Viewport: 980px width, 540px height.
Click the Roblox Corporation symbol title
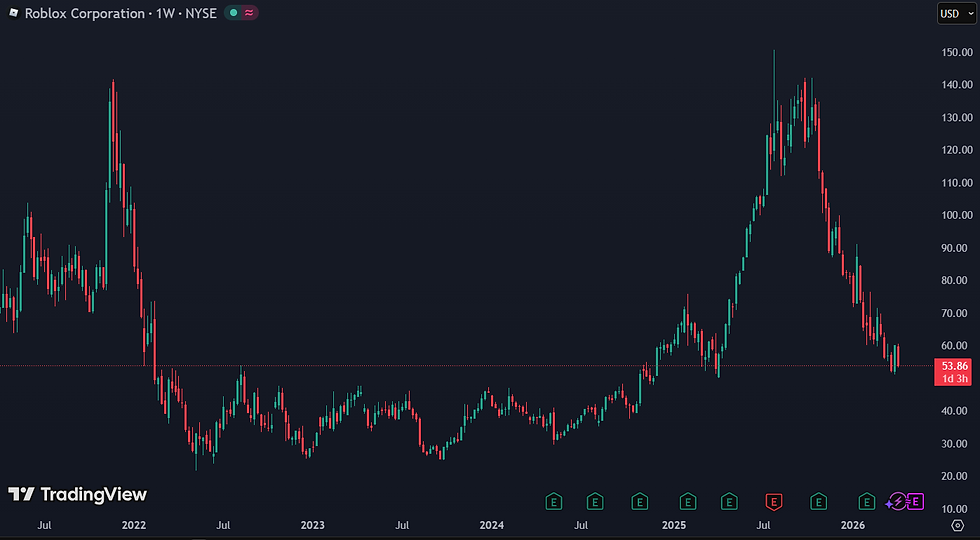coord(84,13)
